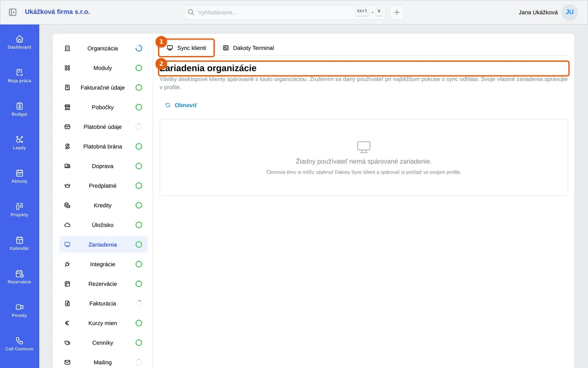Click the plus quick-add button
The height and width of the screenshot is (368, 588).
pos(397,12)
